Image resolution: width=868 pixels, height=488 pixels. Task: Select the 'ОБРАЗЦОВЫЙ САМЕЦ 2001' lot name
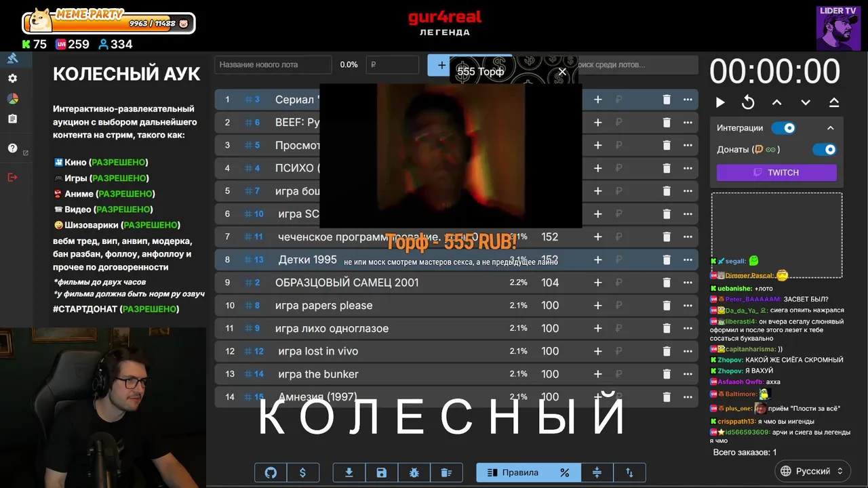click(347, 283)
